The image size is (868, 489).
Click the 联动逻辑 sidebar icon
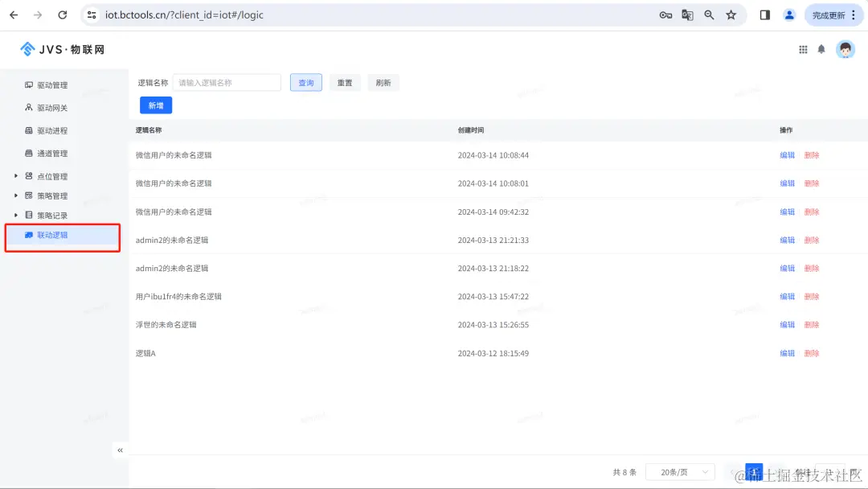(29, 235)
